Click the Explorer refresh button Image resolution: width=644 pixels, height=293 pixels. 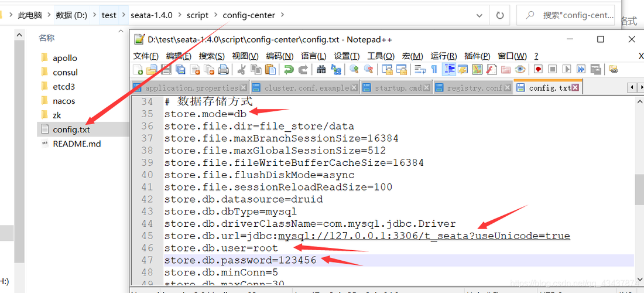click(500, 15)
